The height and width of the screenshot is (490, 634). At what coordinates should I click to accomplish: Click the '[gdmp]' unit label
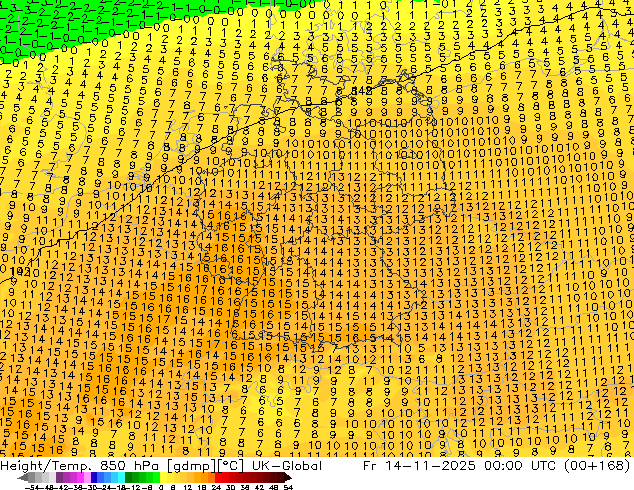[x=191, y=466]
